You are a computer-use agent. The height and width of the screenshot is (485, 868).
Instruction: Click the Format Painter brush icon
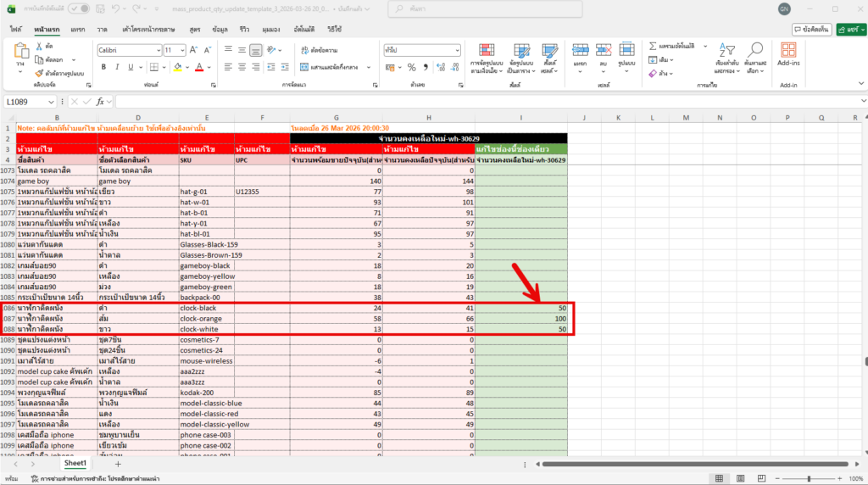click(x=41, y=74)
